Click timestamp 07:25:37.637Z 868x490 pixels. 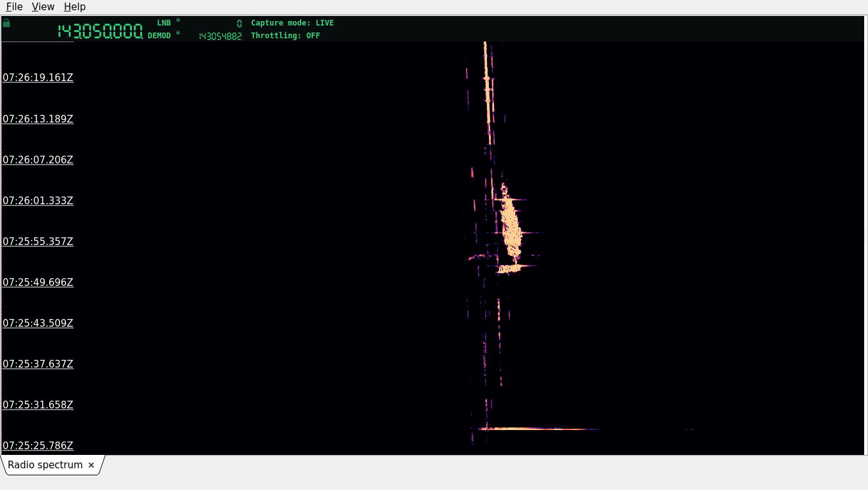tap(38, 364)
